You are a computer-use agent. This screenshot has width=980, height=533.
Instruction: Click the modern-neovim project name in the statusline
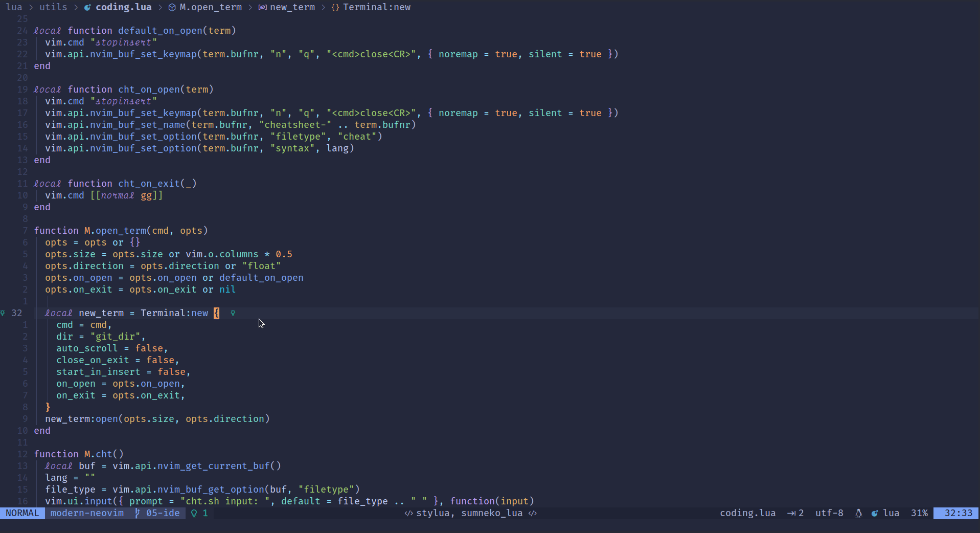(87, 513)
